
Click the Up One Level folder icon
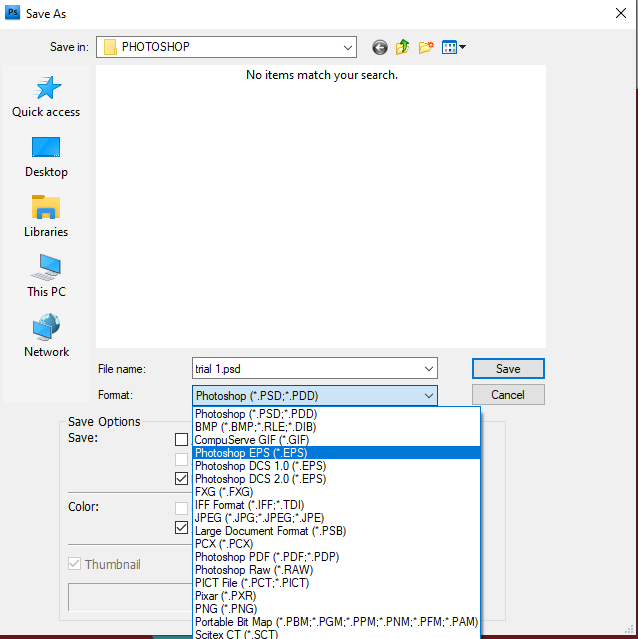pos(402,47)
